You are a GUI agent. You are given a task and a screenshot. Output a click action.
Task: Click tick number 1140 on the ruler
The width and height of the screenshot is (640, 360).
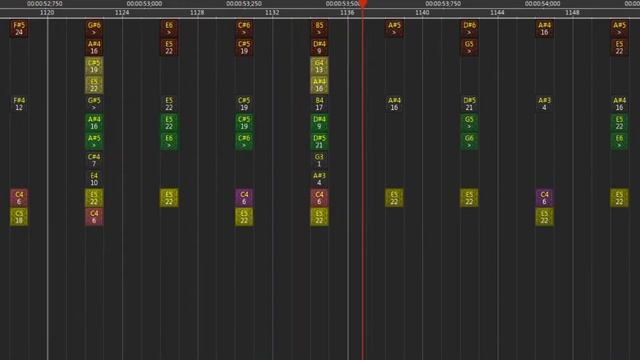click(422, 13)
